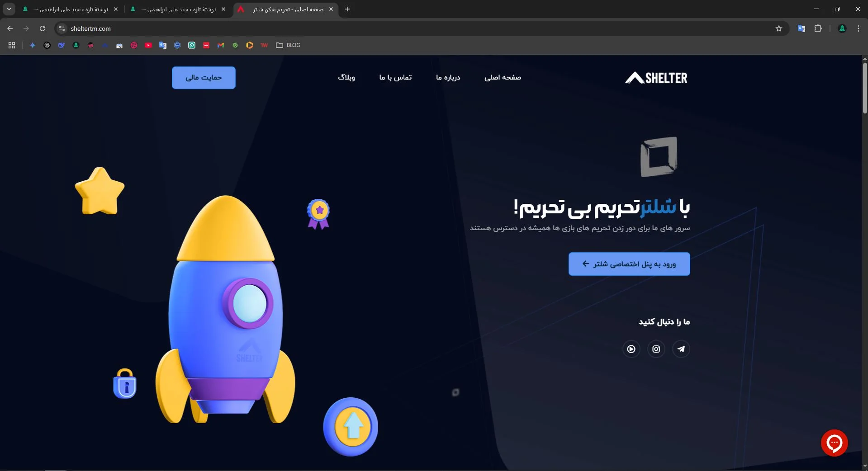868x471 pixels.
Task: Open a new browser tab
Action: tap(347, 9)
